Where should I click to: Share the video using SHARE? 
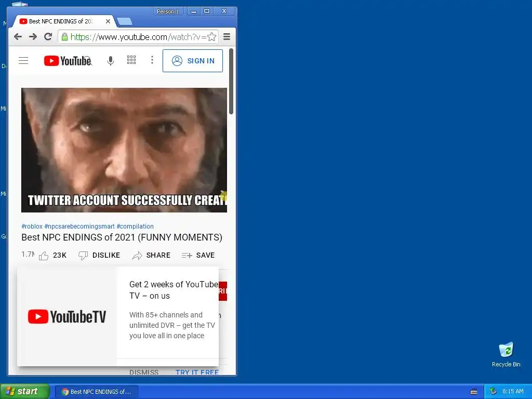pyautogui.click(x=151, y=255)
